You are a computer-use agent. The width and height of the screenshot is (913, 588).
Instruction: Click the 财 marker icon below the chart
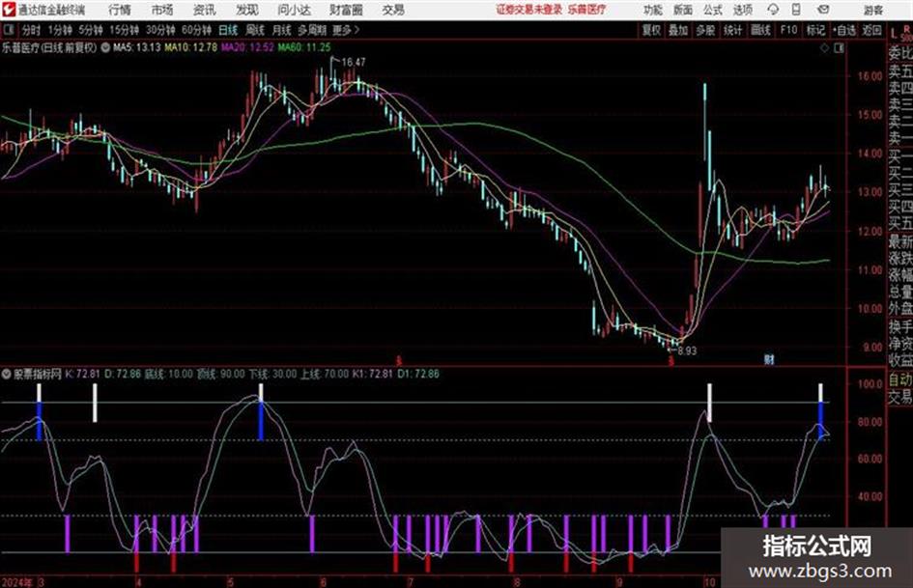click(769, 359)
